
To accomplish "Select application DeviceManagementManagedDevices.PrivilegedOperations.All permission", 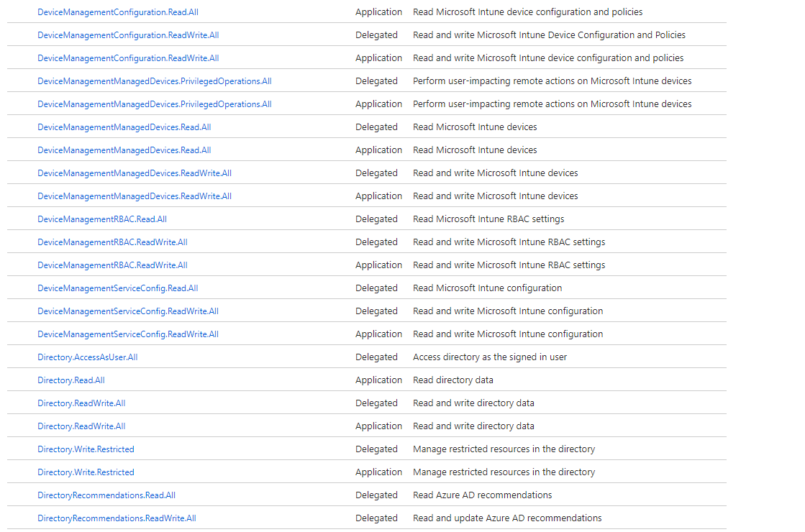I will [155, 104].
